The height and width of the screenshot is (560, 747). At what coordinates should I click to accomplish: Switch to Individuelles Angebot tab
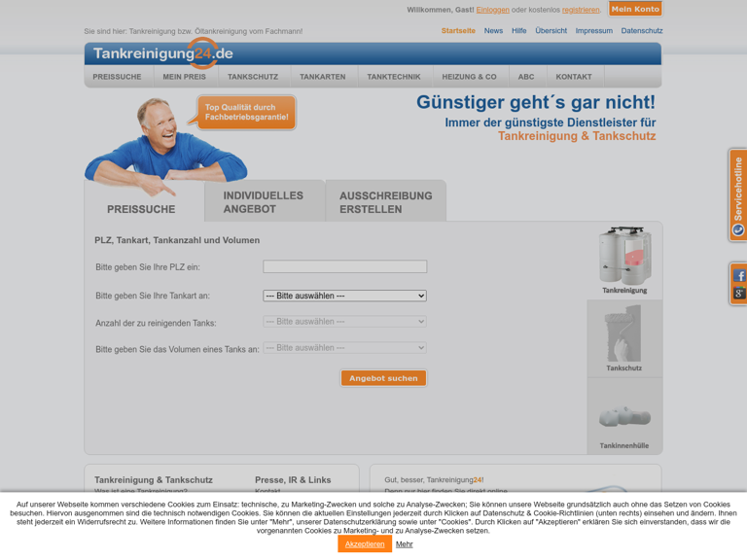tap(264, 202)
